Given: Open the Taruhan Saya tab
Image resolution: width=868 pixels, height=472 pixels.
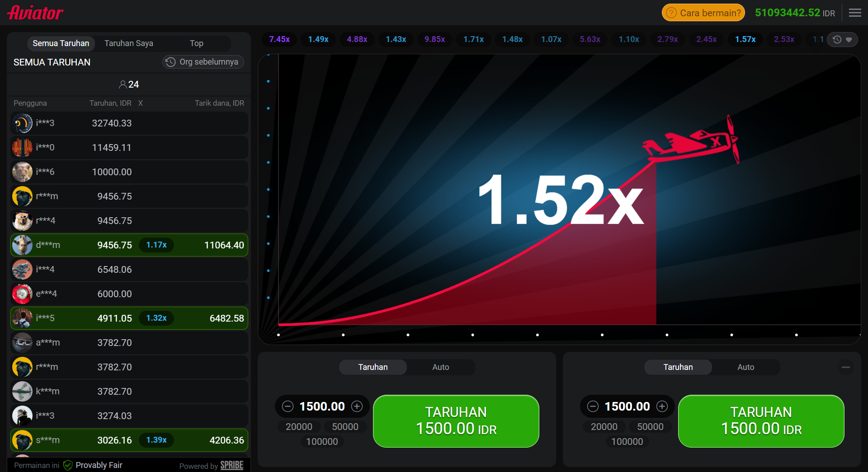Looking at the screenshot, I should point(129,43).
